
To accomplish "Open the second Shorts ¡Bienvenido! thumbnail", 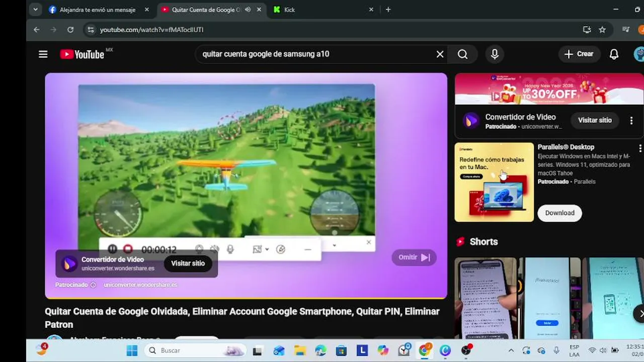I will (549, 298).
